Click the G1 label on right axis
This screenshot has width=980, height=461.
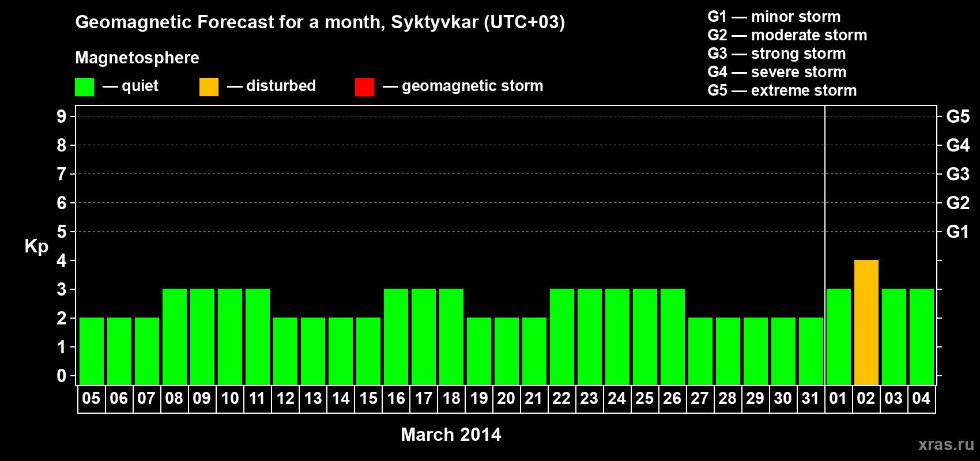[958, 232]
